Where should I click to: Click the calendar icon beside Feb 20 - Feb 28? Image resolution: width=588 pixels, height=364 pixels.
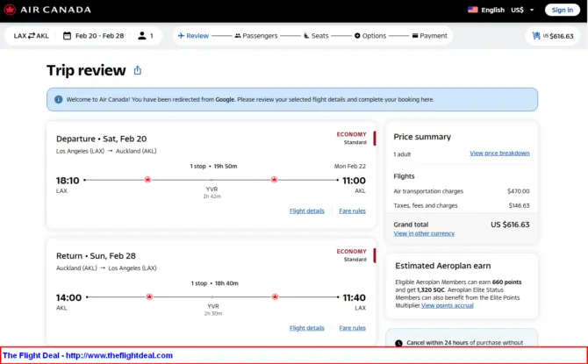[x=67, y=36]
